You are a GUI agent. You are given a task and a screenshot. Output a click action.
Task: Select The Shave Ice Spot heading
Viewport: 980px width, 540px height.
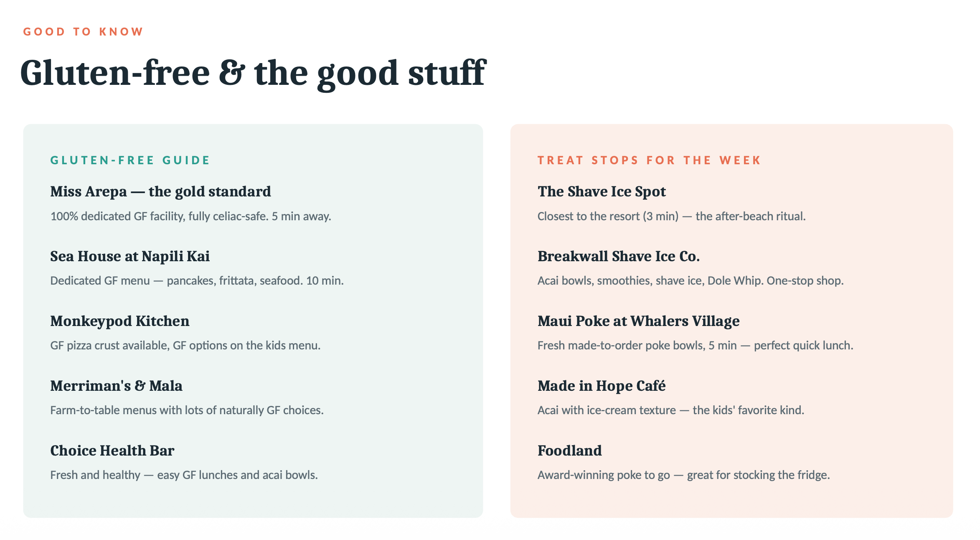[602, 191]
